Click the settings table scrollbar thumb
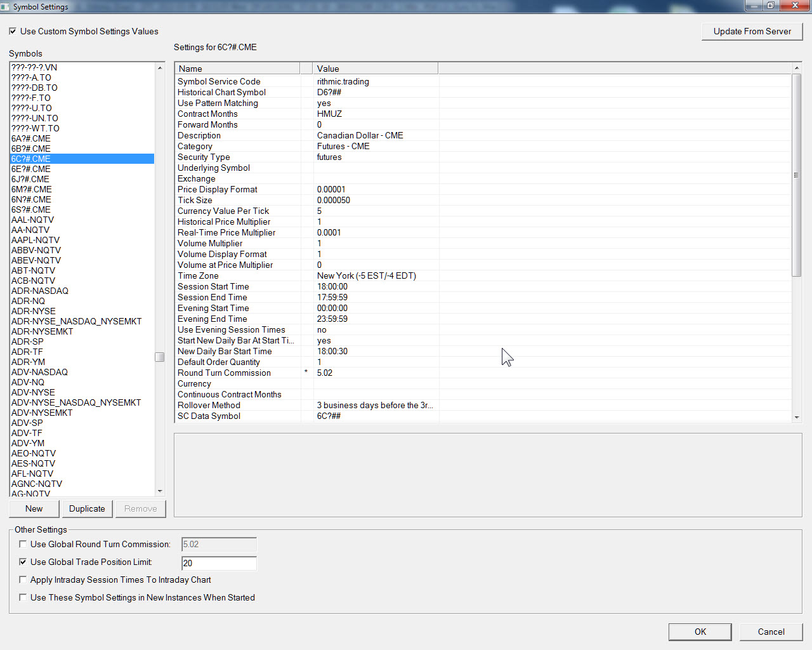 pos(797,175)
